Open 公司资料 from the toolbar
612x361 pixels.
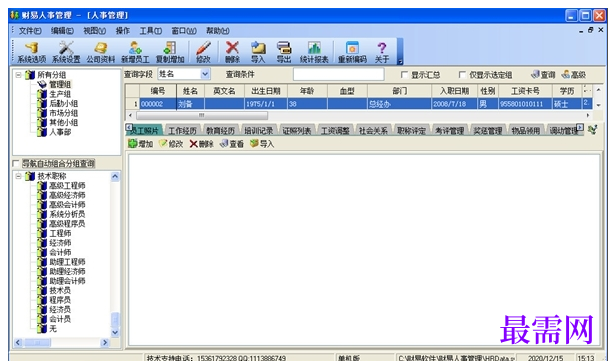pyautogui.click(x=101, y=52)
